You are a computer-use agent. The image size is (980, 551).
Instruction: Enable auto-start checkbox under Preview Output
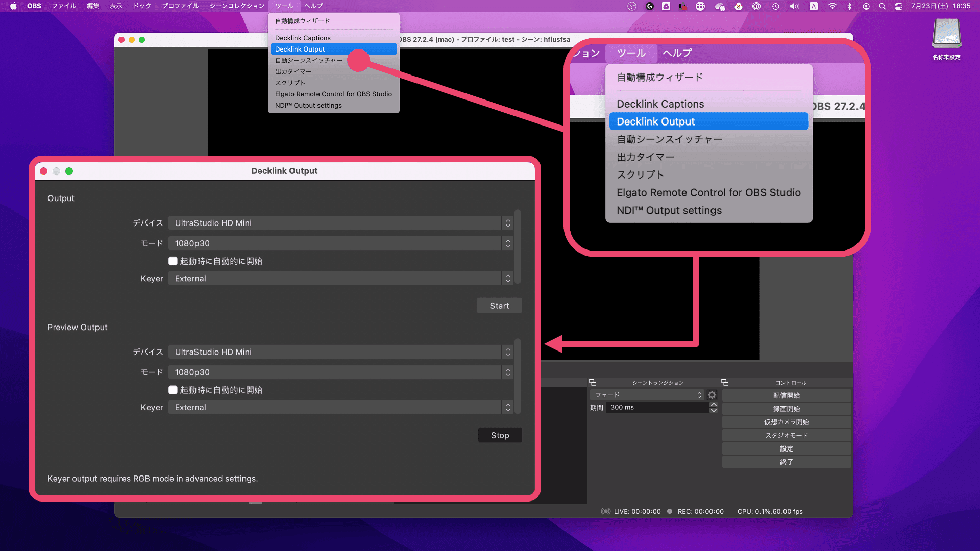173,390
